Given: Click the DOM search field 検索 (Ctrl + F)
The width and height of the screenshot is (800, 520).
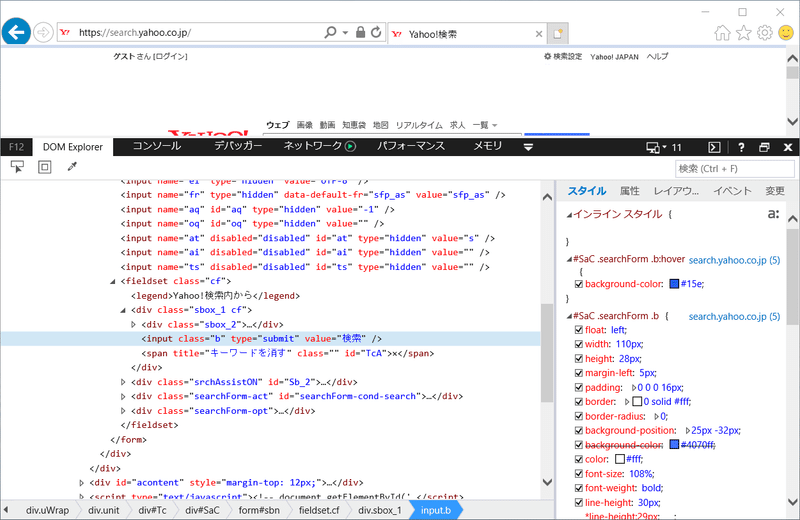Looking at the screenshot, I should click(735, 168).
